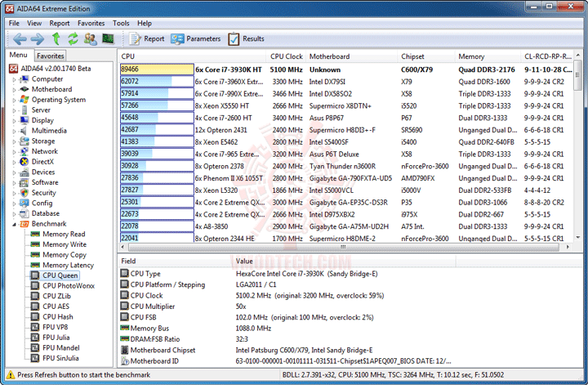588x385 pixels.
Task: Open the users toolbar icon
Action: click(x=90, y=38)
